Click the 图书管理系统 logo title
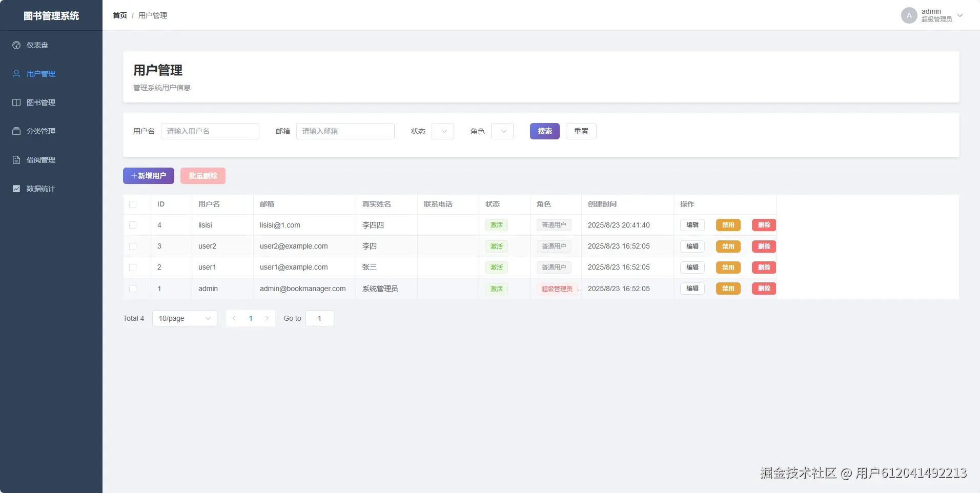The image size is (980, 493). coord(51,16)
